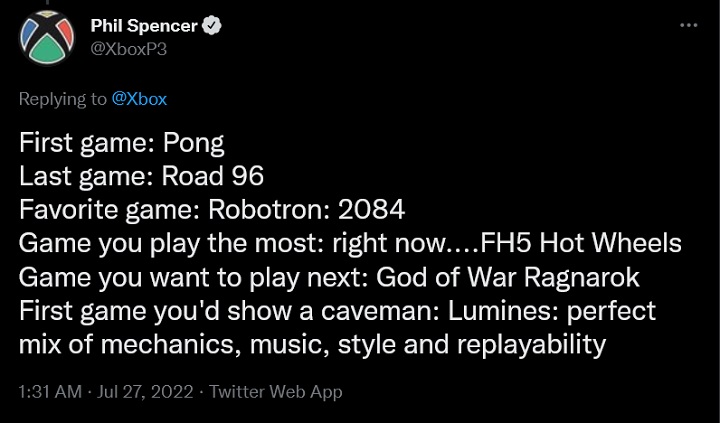The height and width of the screenshot is (423, 720).
Task: Open the three-dot more options menu
Action: (x=689, y=24)
